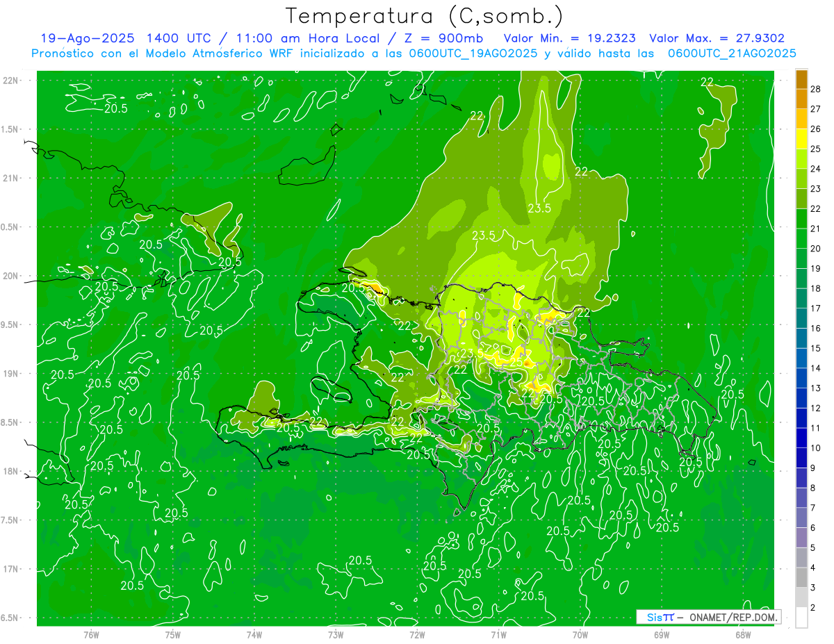This screenshot has height=644, width=834.
Task: Click the '17N' latitude axis label
Action: pos(10,569)
